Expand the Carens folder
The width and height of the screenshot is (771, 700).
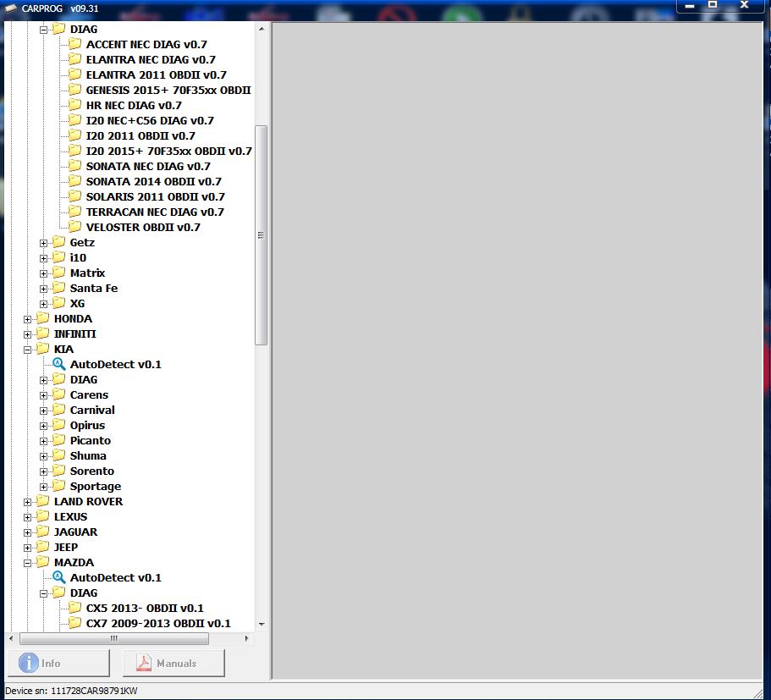pyautogui.click(x=44, y=395)
